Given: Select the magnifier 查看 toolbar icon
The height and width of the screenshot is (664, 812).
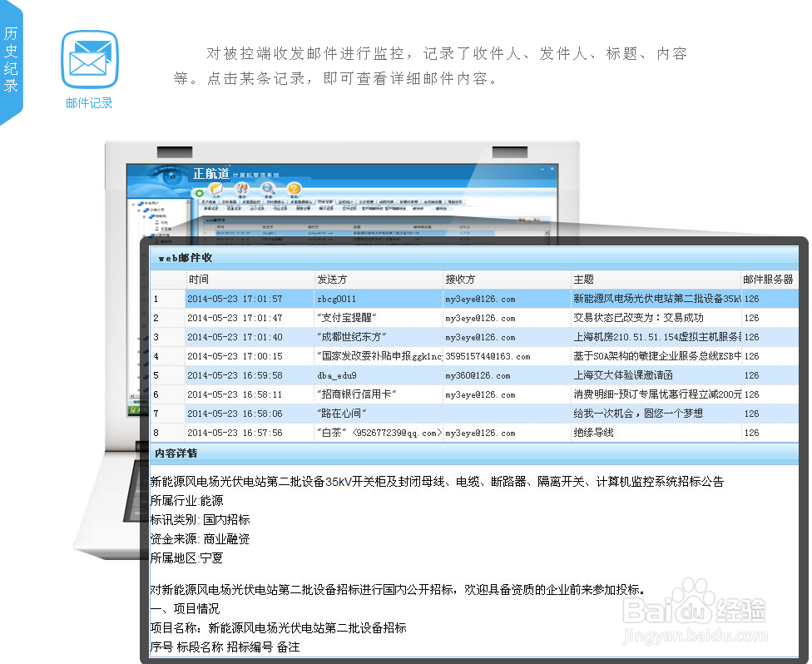Looking at the screenshot, I should click(266, 190).
